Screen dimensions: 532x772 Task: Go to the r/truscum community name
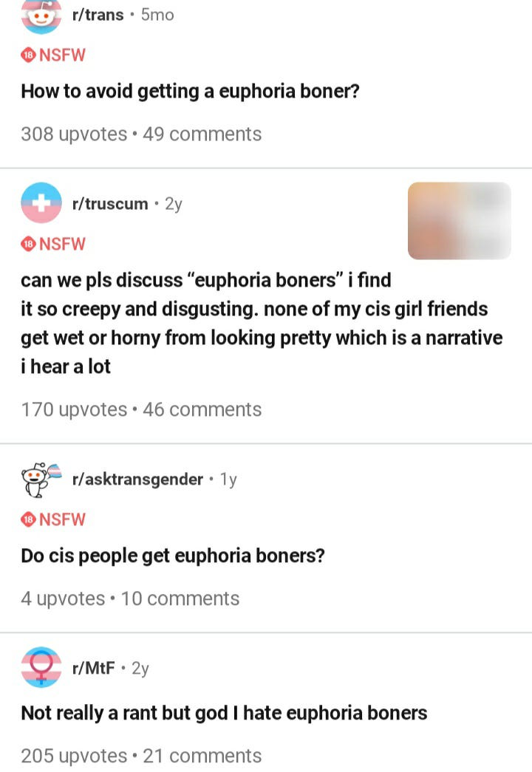pos(110,203)
